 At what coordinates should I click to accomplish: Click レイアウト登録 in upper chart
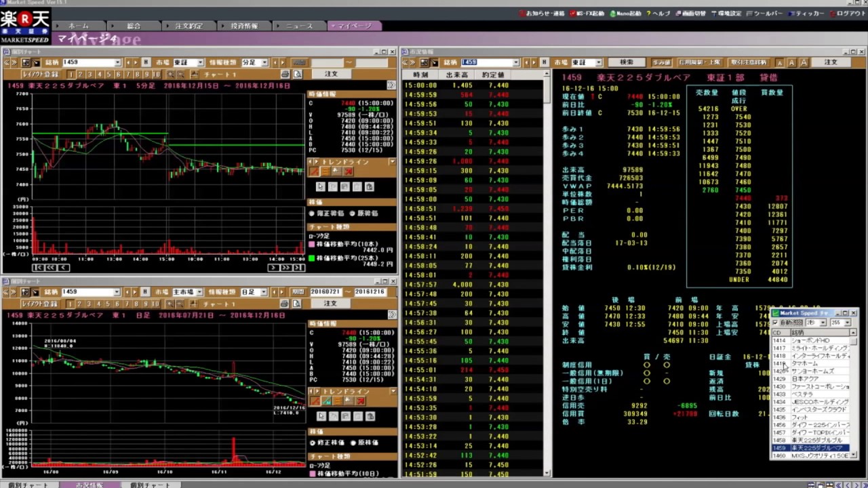coord(43,75)
